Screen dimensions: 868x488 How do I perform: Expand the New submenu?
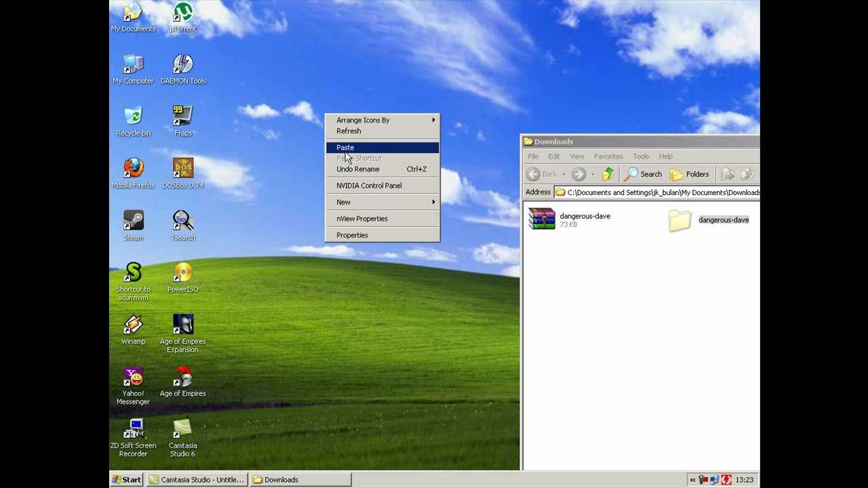(382, 202)
